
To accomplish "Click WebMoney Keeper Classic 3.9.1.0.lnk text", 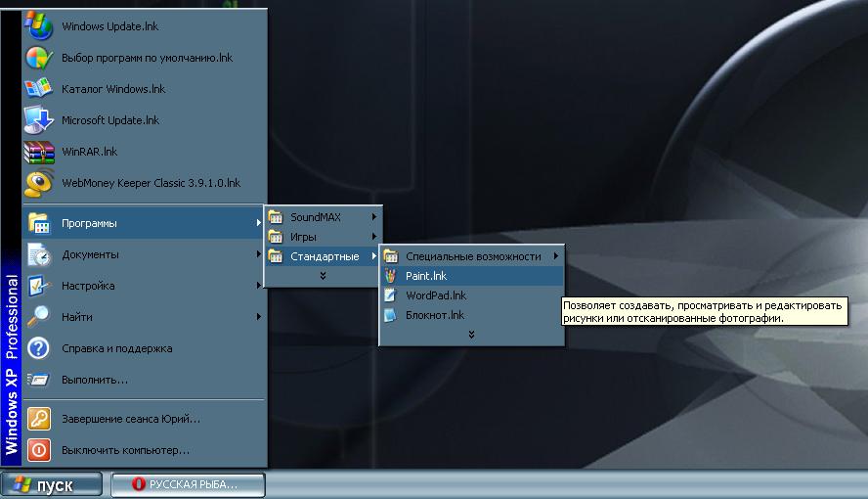I will (152, 183).
